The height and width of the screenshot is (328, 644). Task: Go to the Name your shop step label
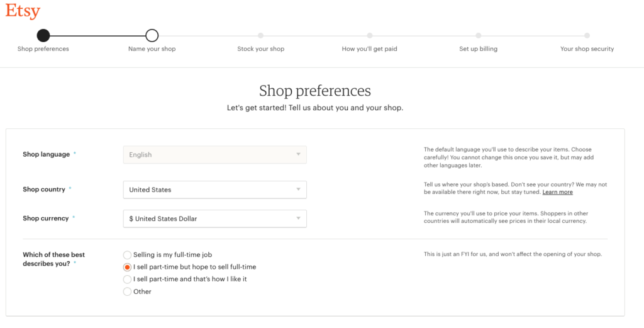(x=152, y=49)
